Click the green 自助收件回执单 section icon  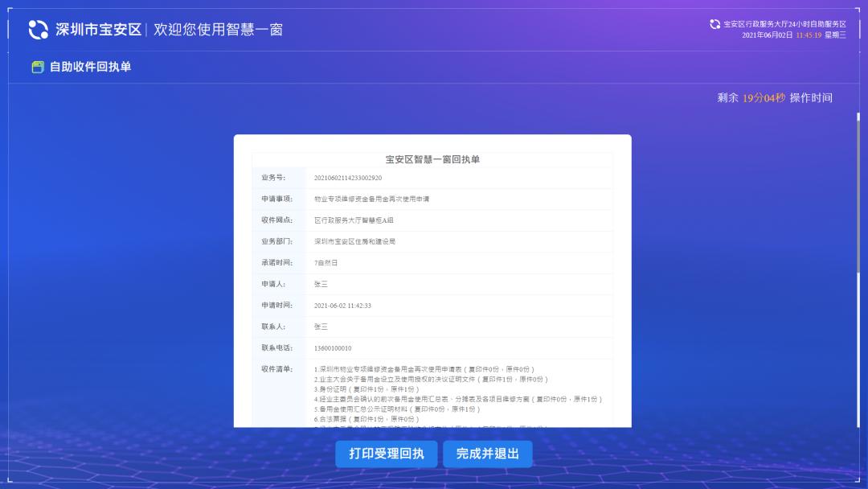(x=38, y=68)
